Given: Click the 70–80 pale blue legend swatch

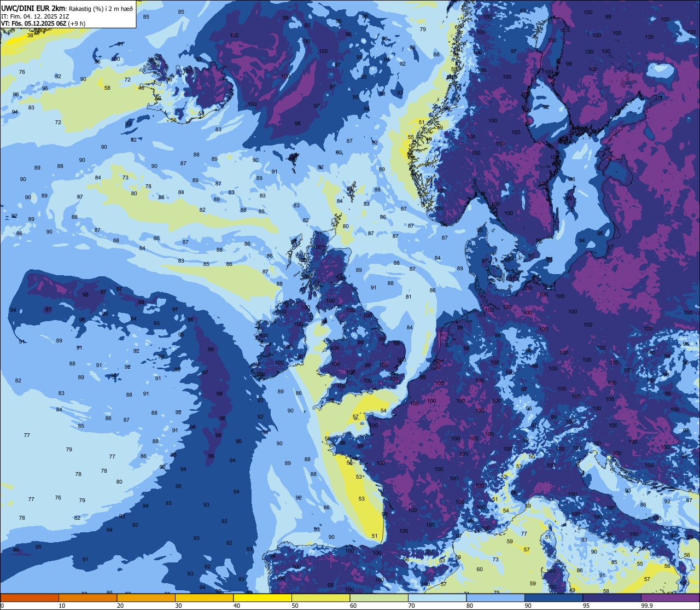Looking at the screenshot, I should tap(437, 597).
